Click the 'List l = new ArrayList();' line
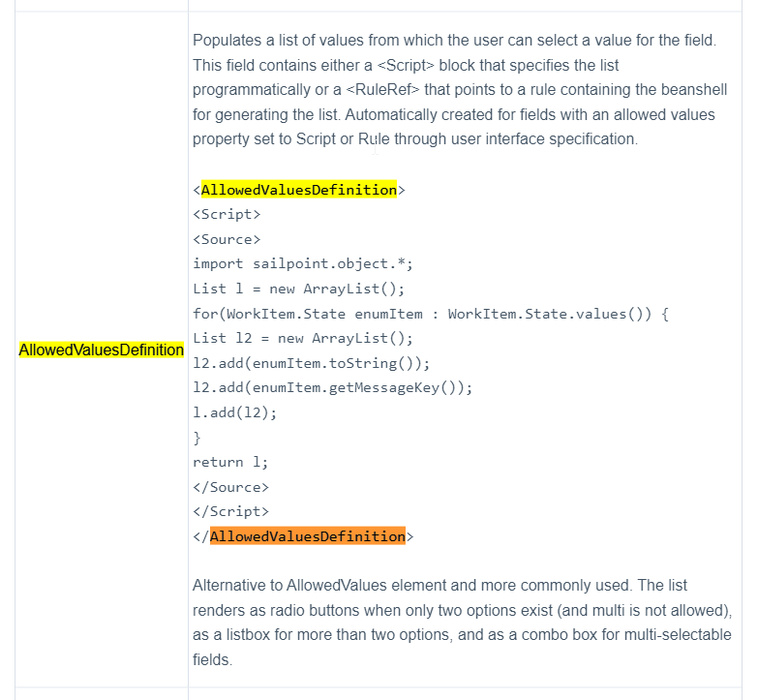The image size is (758, 700). pos(298,289)
